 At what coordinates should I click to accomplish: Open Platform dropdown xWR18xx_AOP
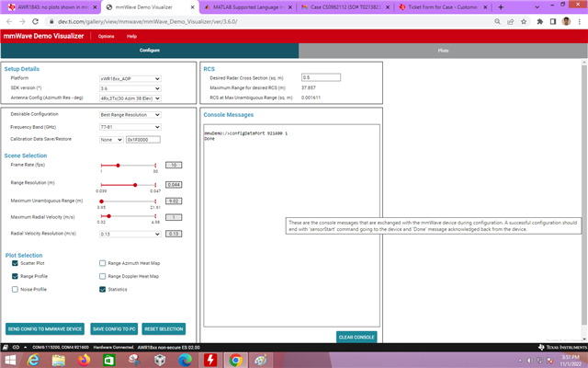pos(130,79)
